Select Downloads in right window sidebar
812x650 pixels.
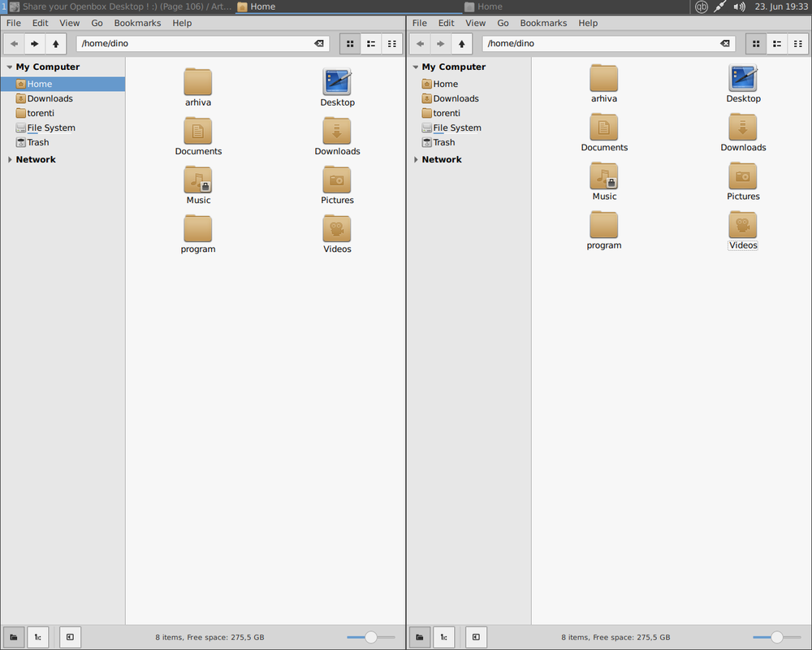[x=469, y=98]
